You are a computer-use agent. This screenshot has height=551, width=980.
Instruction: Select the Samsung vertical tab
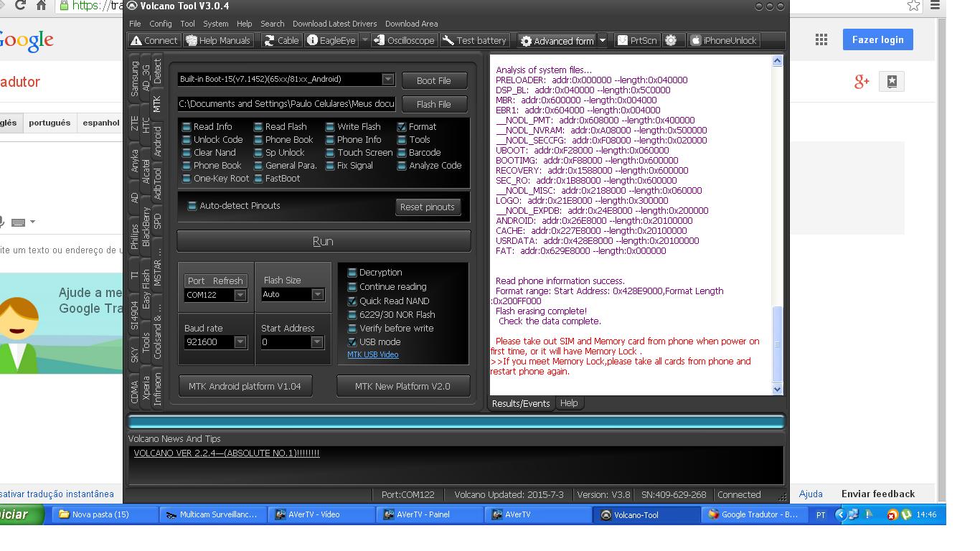click(134, 78)
